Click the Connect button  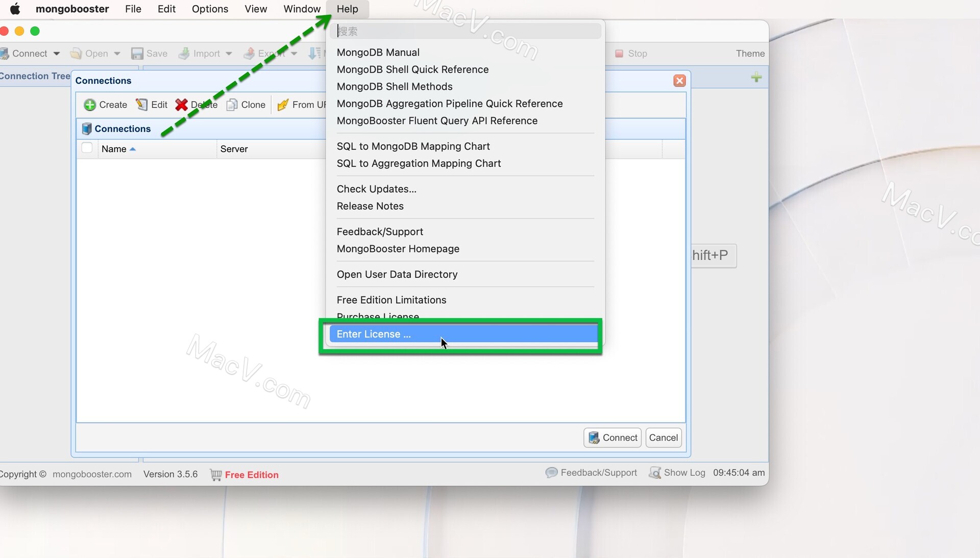613,438
